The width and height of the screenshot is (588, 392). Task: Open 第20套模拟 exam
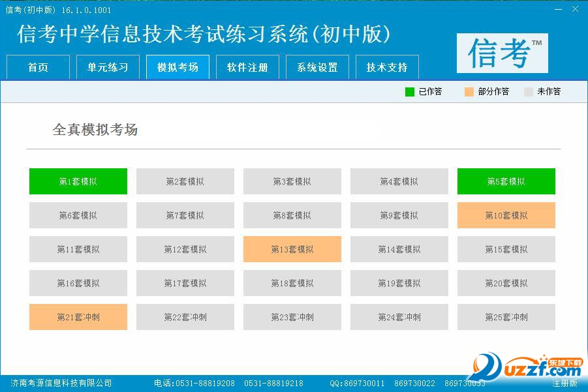tap(506, 283)
